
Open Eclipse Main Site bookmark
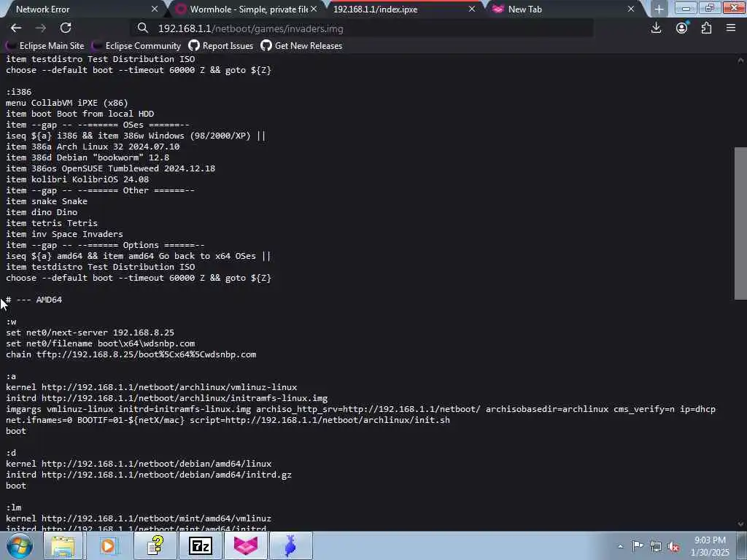[44, 46]
